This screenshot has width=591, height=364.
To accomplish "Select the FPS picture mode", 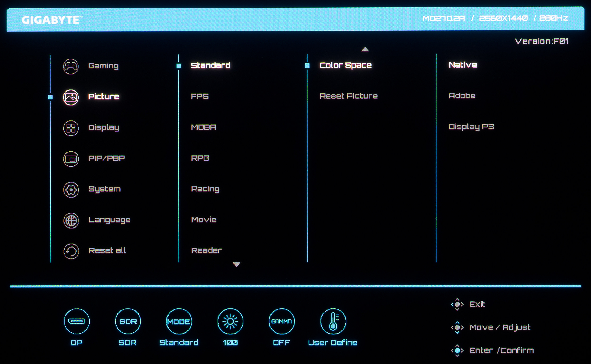I will (x=200, y=96).
